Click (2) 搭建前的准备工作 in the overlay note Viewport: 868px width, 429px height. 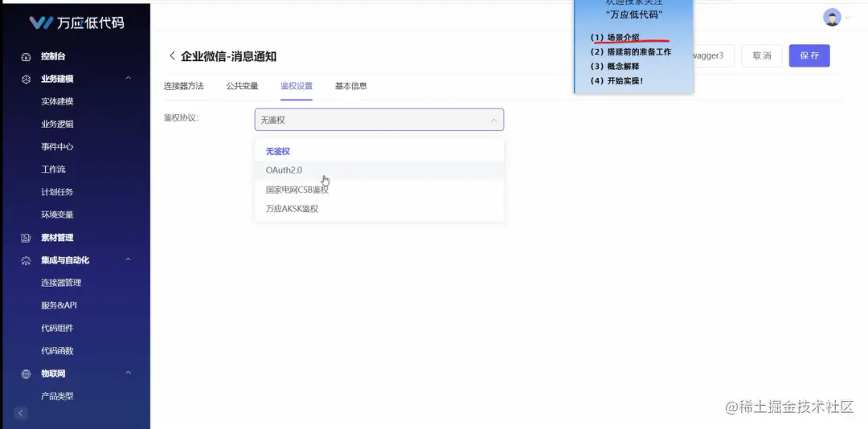click(631, 51)
